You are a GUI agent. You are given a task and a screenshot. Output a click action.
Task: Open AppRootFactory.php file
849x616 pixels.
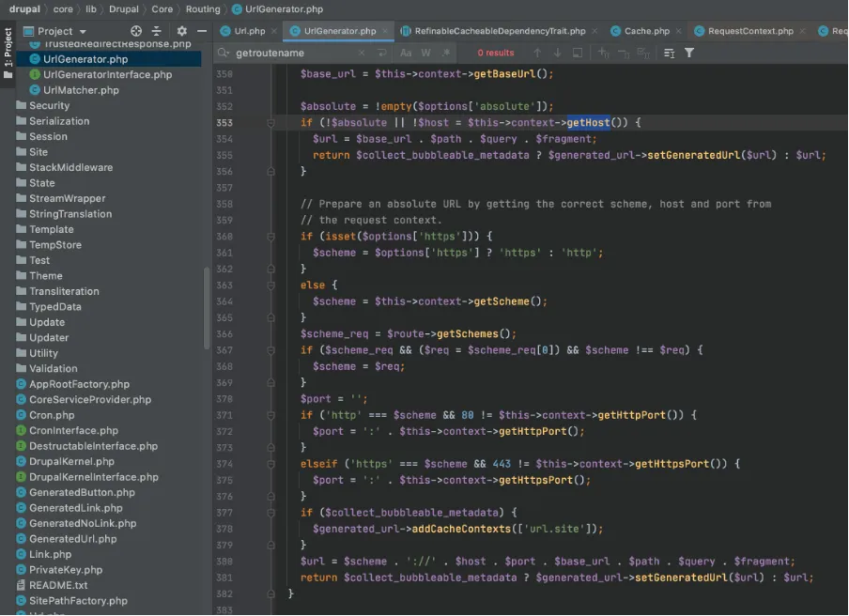72,384
